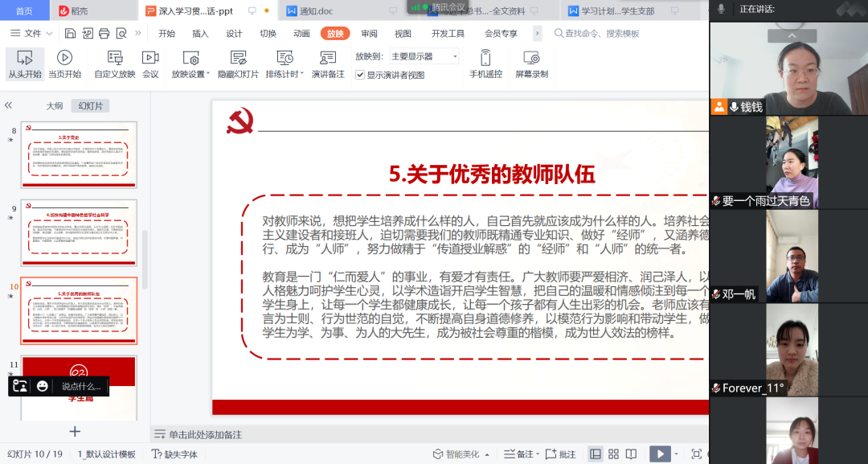This screenshot has height=464, width=868.
Task: Select slide 9 thumbnail
Action: [79, 232]
